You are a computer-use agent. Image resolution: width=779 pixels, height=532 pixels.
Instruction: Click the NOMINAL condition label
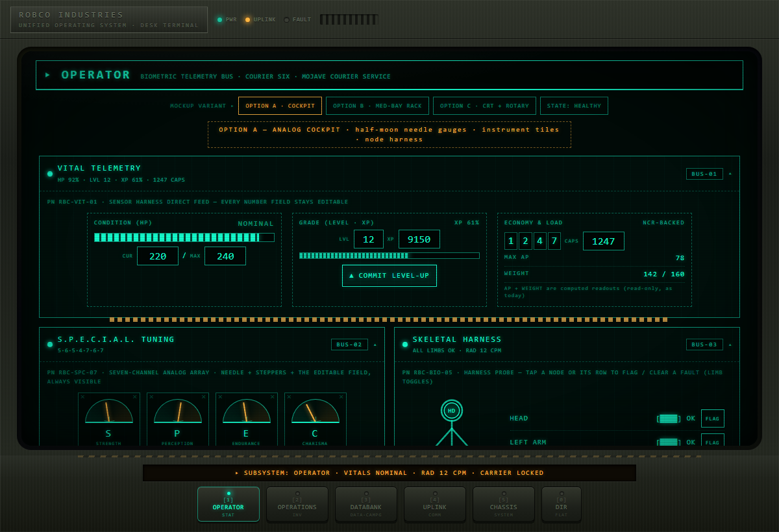[x=256, y=223]
